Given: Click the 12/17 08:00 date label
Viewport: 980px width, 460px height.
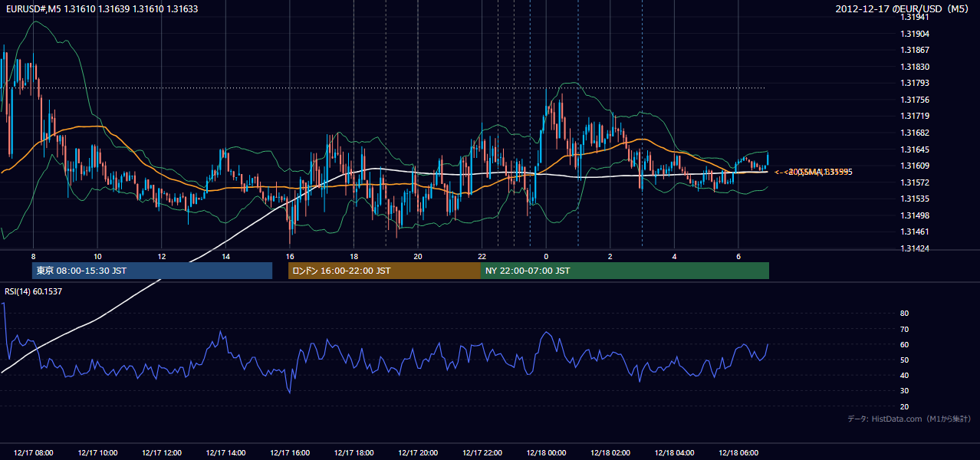Looking at the screenshot, I should 34,453.
